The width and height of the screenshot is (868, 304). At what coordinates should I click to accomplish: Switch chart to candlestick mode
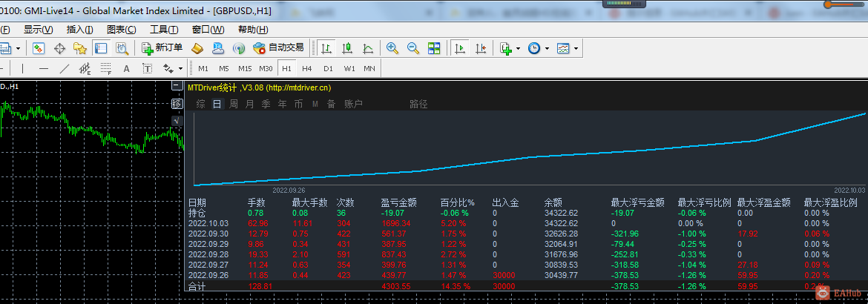[x=347, y=48]
